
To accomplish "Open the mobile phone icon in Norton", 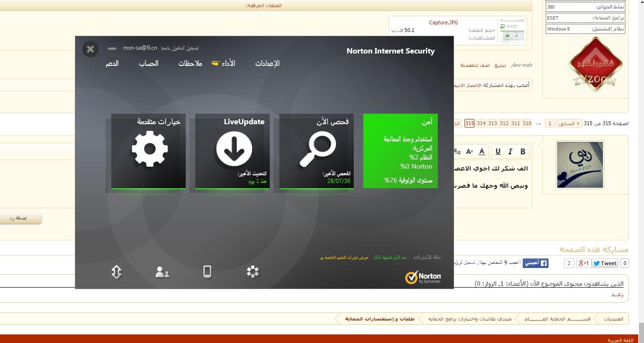I will coord(207,271).
